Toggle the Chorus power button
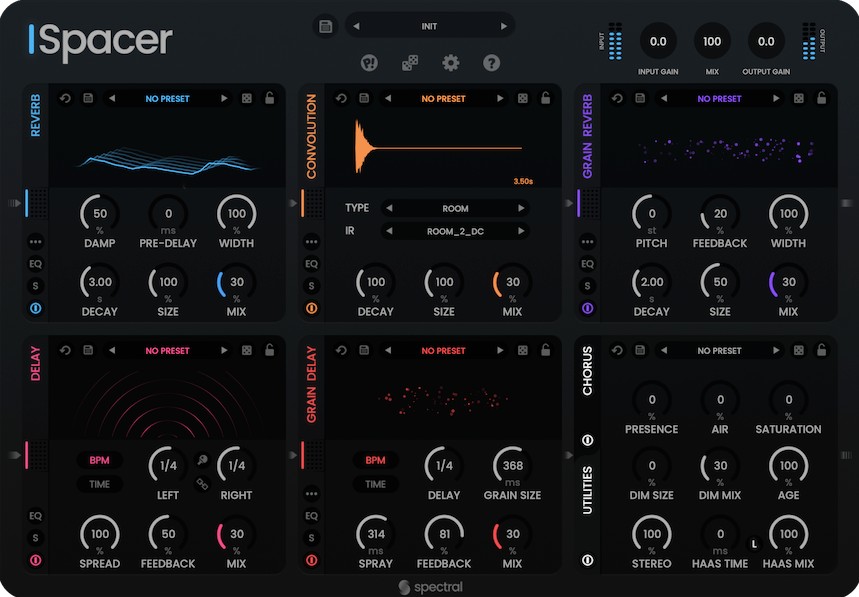Screen dimensions: 859x597 click(x=587, y=440)
